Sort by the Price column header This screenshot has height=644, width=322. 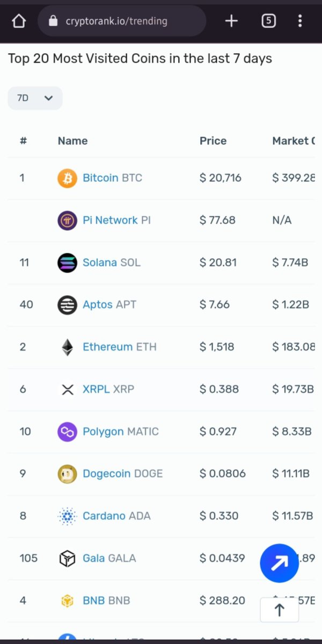tap(213, 141)
